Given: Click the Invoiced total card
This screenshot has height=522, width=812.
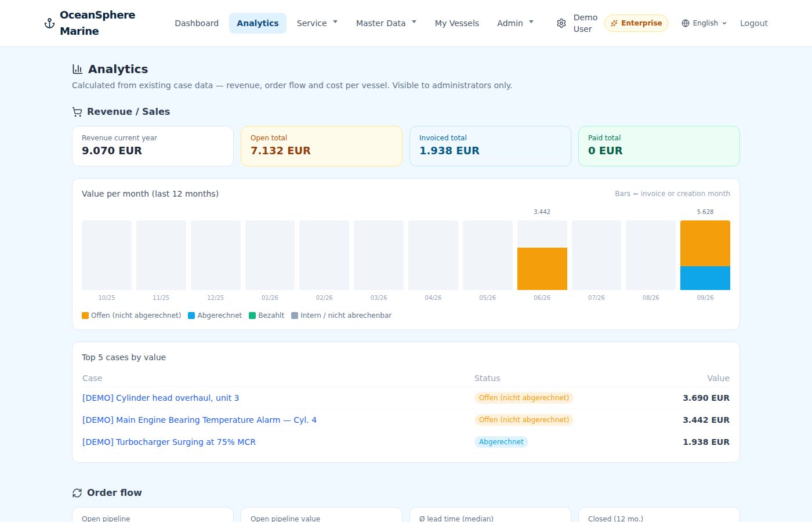Looking at the screenshot, I should coord(490,146).
